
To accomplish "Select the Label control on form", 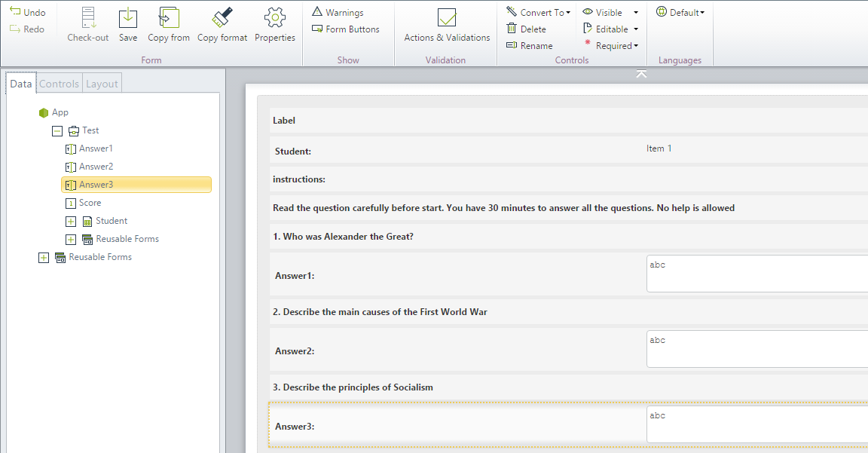I will [284, 120].
